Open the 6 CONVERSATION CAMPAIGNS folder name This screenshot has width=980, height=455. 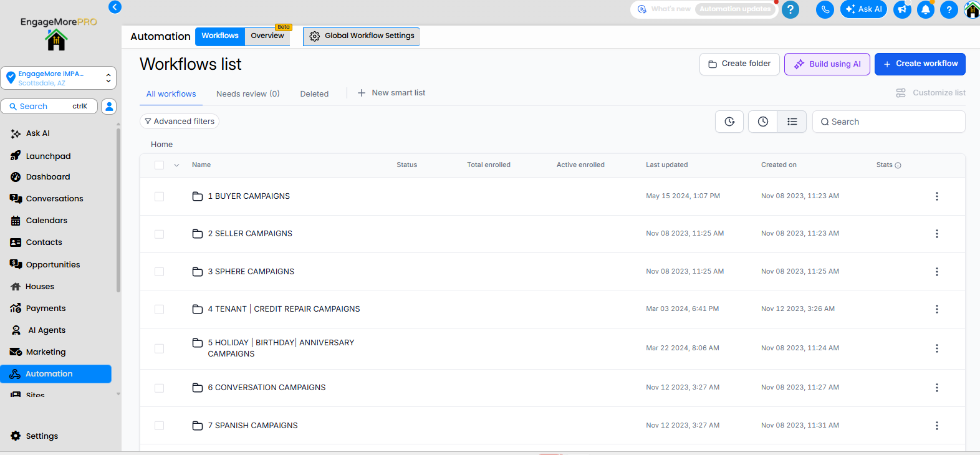pos(266,388)
